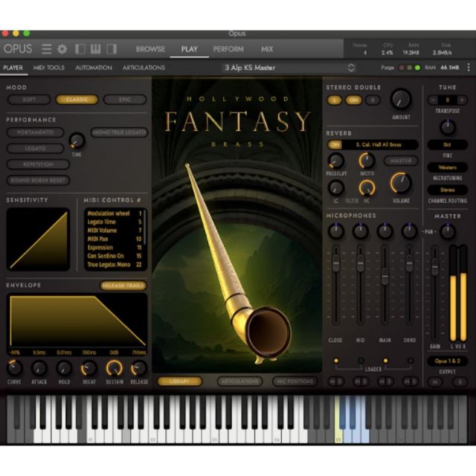Click the Articulations button below the artwork

[x=239, y=382]
